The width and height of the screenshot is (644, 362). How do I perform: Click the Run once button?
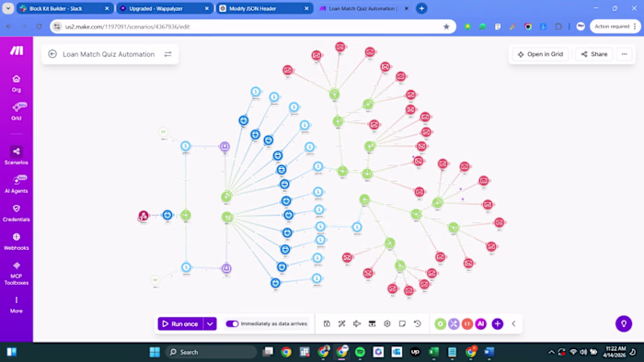click(180, 324)
